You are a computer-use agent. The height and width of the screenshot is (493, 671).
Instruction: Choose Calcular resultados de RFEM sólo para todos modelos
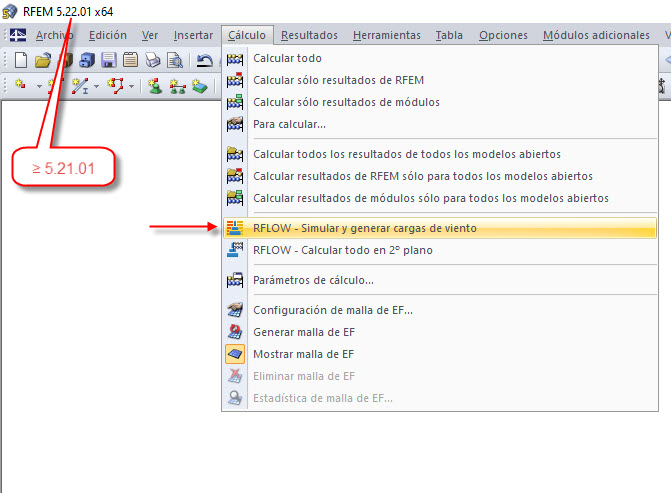(440, 176)
